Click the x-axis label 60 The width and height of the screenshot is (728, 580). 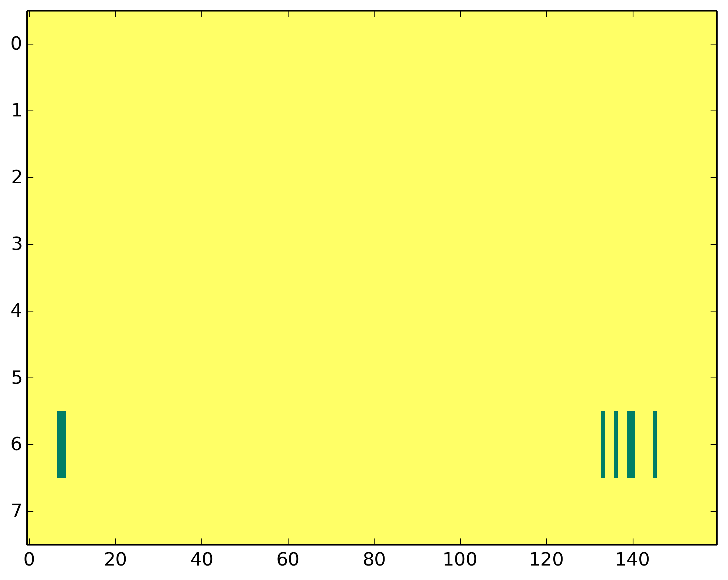pyautogui.click(x=288, y=560)
